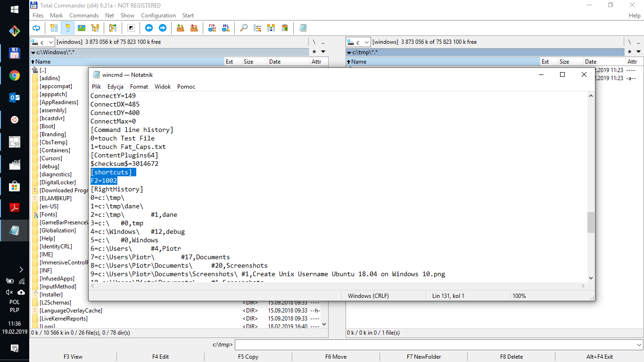Expand right panel directory hotlist arrow
Viewport: 644px width, 362px height.
coord(639,52)
